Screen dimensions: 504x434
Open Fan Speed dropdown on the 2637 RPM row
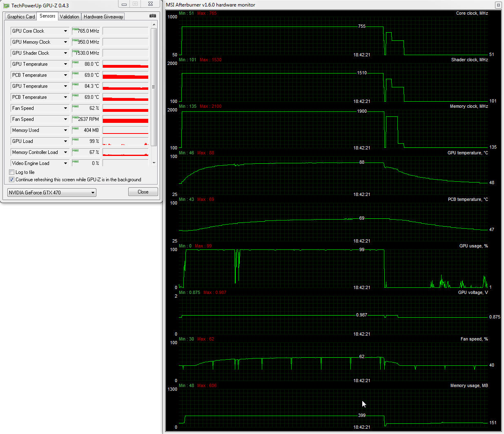[x=65, y=119]
